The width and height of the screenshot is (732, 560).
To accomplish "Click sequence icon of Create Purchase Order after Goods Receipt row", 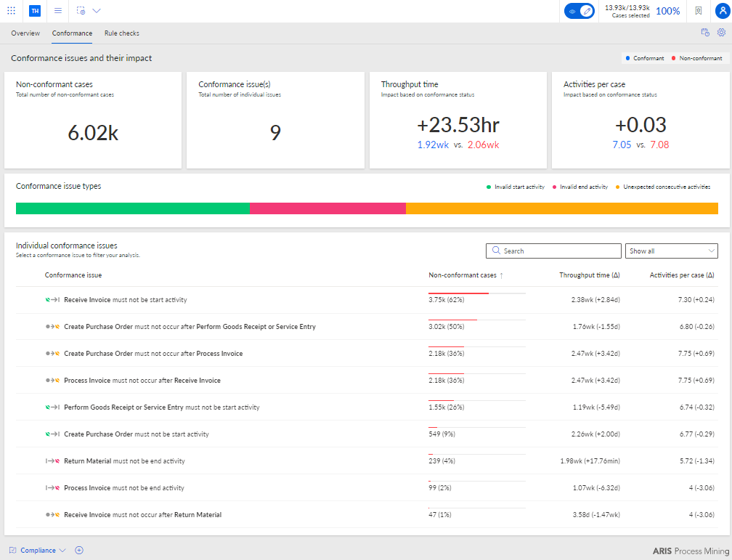I will tap(52, 326).
